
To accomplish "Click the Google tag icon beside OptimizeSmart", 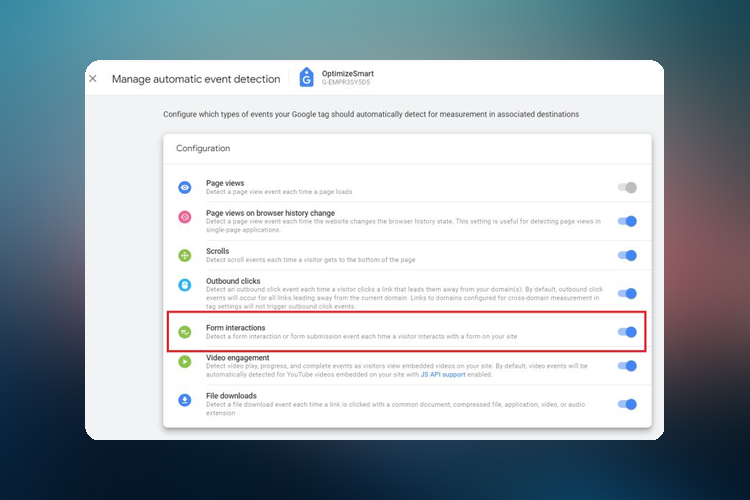I will 307,78.
